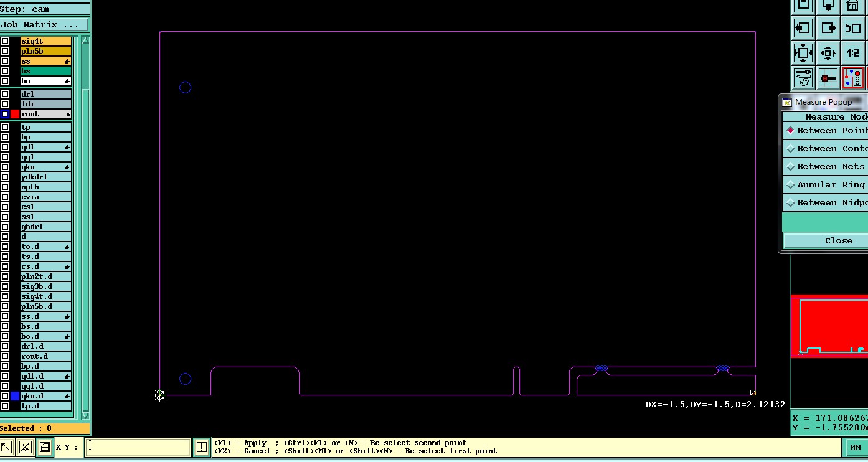Screen dimensions: 868x462
Task: Select the drl.d layer name
Action: [46, 346]
